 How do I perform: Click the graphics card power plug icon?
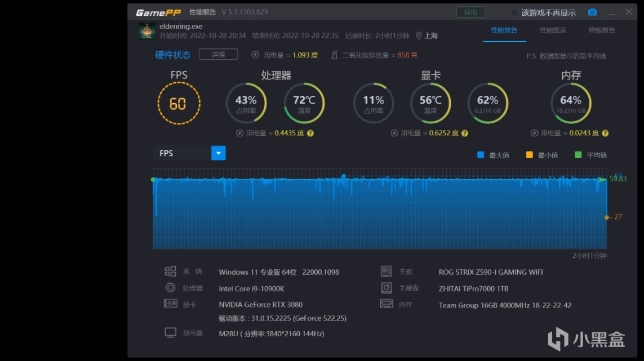click(x=394, y=133)
